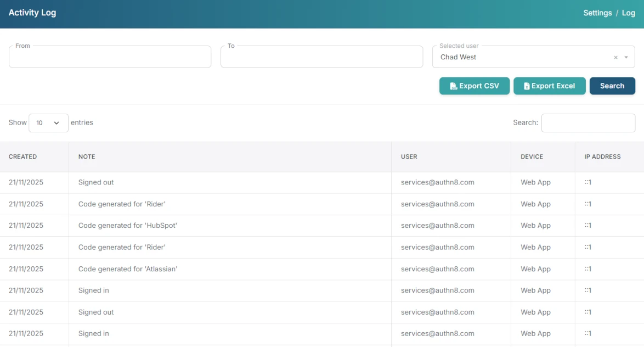Click the To date field
This screenshot has width=644, height=347.
[x=321, y=57]
